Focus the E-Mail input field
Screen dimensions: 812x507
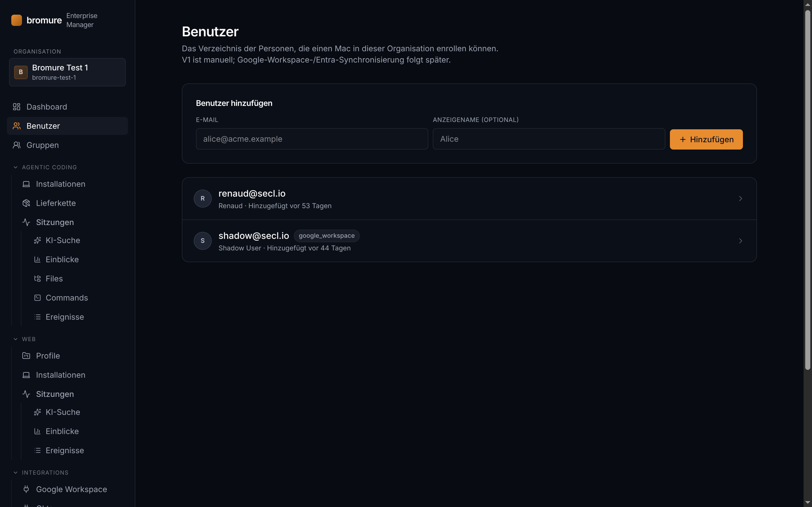pos(312,139)
